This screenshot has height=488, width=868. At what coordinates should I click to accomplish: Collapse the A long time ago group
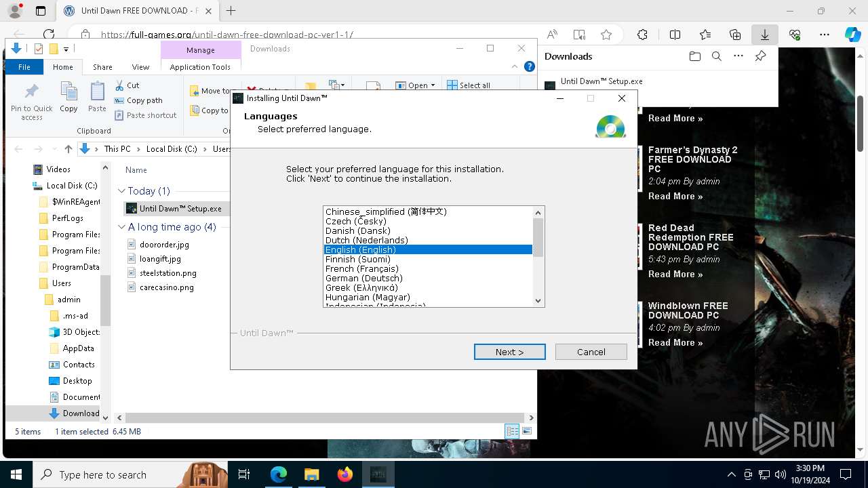click(122, 227)
